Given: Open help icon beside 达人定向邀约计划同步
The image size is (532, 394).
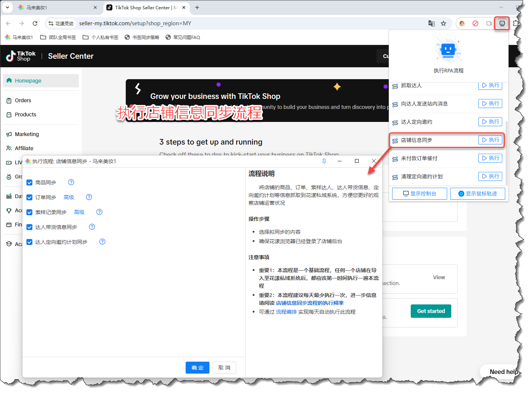Looking at the screenshot, I should coord(102,242).
